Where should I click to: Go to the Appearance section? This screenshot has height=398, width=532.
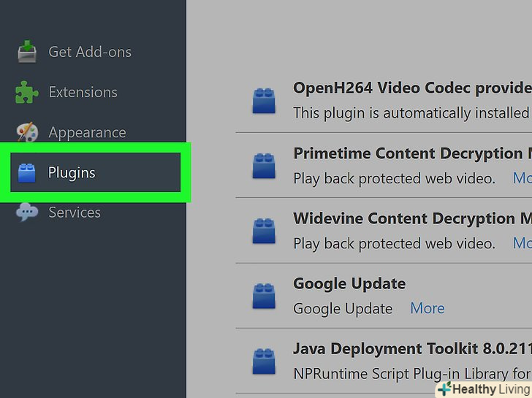87,133
